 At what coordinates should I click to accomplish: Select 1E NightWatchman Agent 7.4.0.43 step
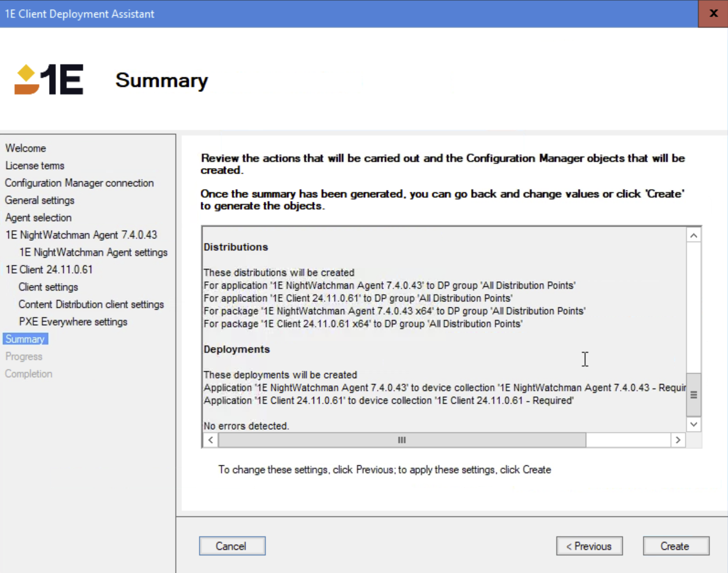point(81,235)
